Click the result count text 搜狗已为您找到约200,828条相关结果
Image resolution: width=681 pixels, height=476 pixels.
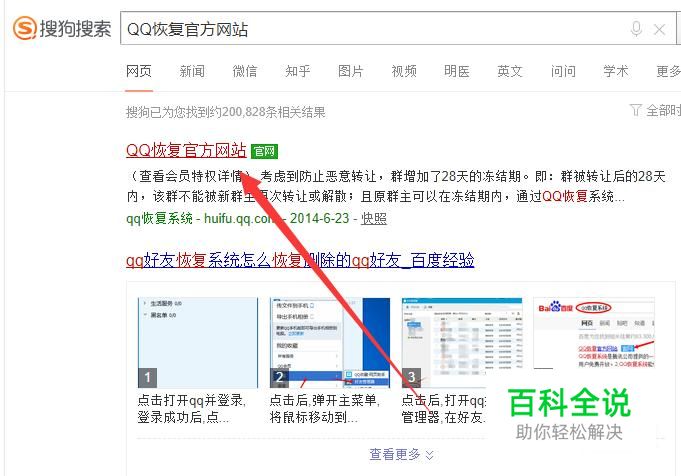(x=226, y=112)
